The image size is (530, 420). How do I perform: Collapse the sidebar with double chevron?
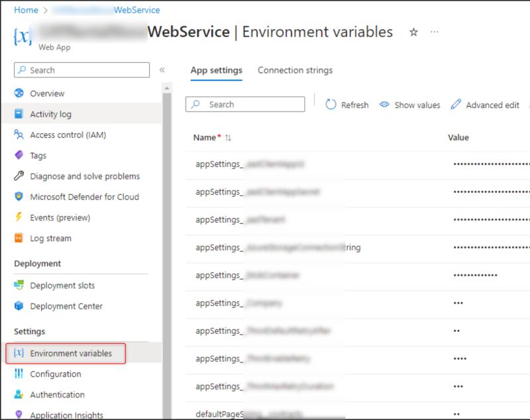(x=162, y=70)
